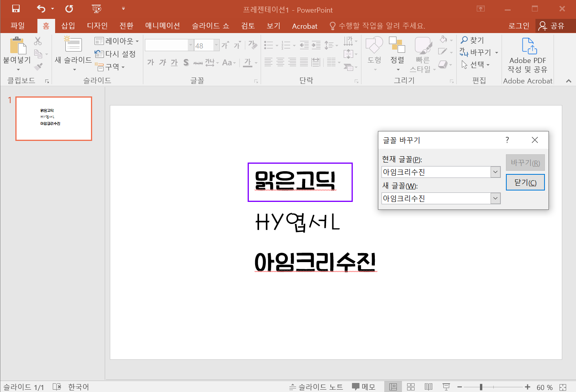
Task: Select slide 1 thumbnail in the panel
Action: pyautogui.click(x=54, y=118)
